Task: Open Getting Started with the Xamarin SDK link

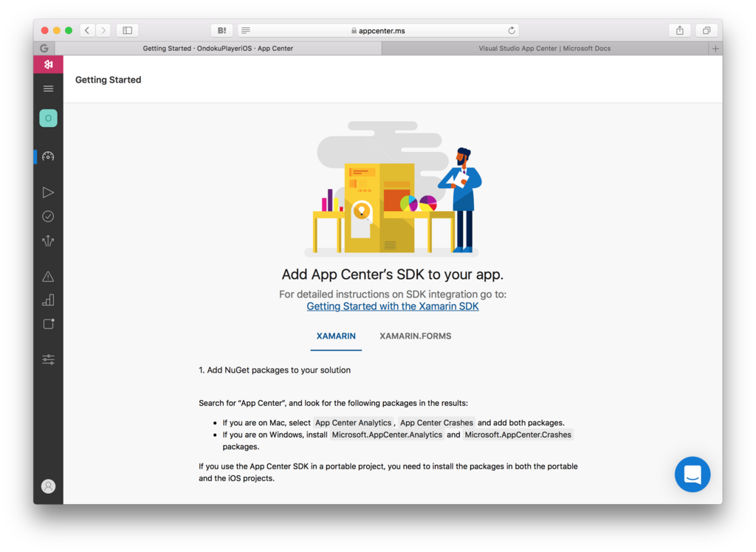Action: click(x=393, y=306)
